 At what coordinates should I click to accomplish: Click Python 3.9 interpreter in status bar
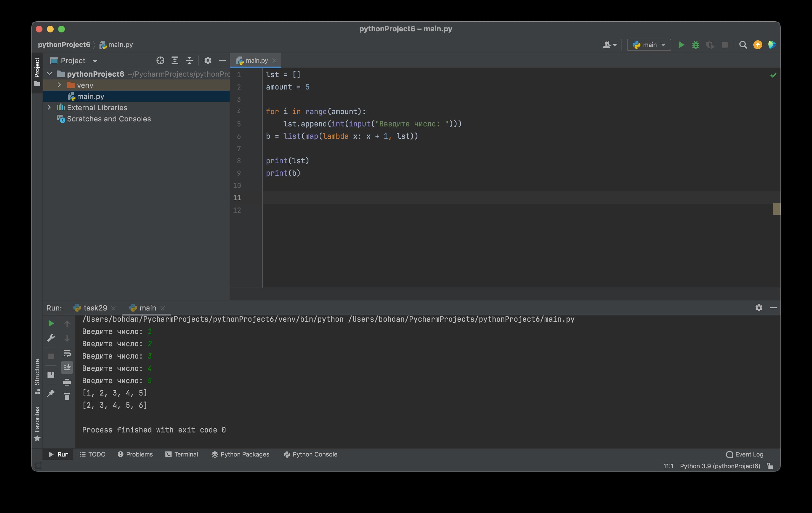[720, 466]
